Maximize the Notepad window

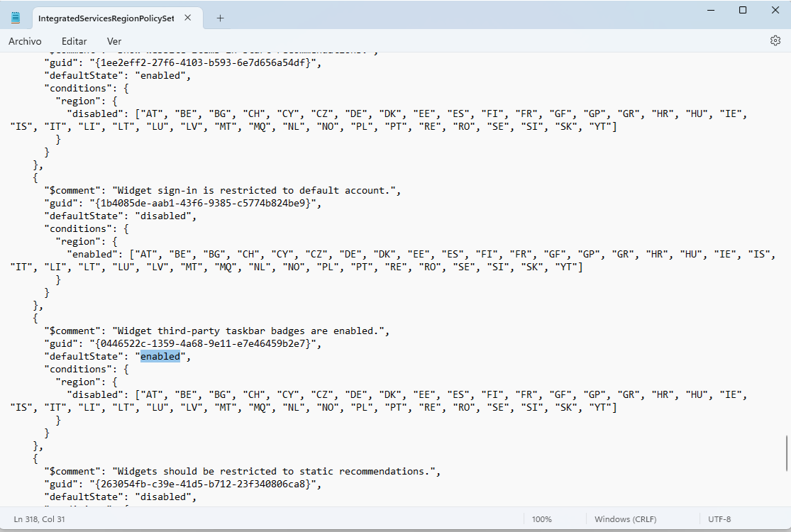tap(743, 10)
